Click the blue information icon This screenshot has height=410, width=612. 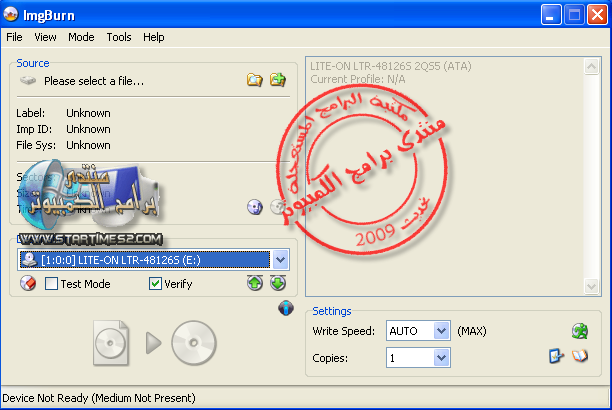[286, 308]
